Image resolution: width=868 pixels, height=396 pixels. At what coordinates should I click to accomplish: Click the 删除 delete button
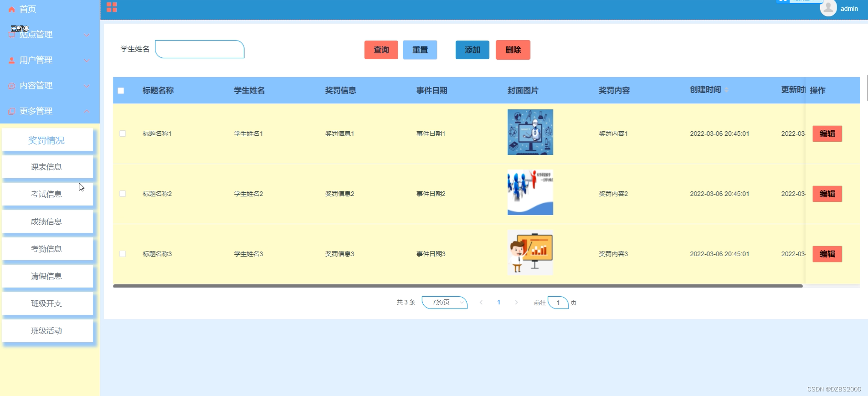point(513,50)
